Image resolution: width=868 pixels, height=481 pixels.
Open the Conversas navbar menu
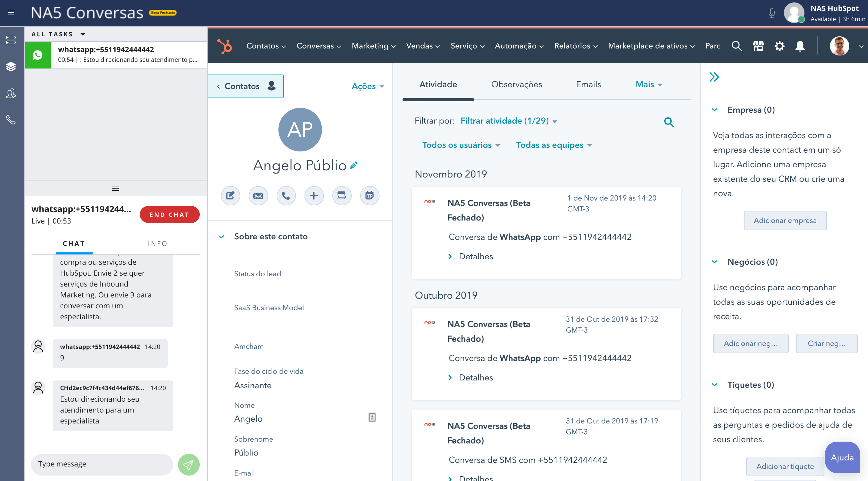pos(319,46)
